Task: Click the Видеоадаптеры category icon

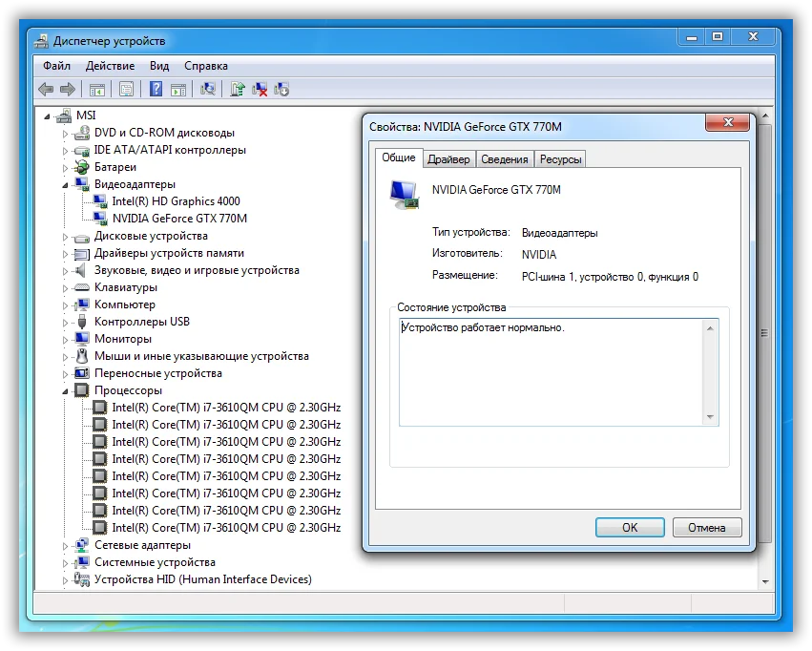Action: 82,184
